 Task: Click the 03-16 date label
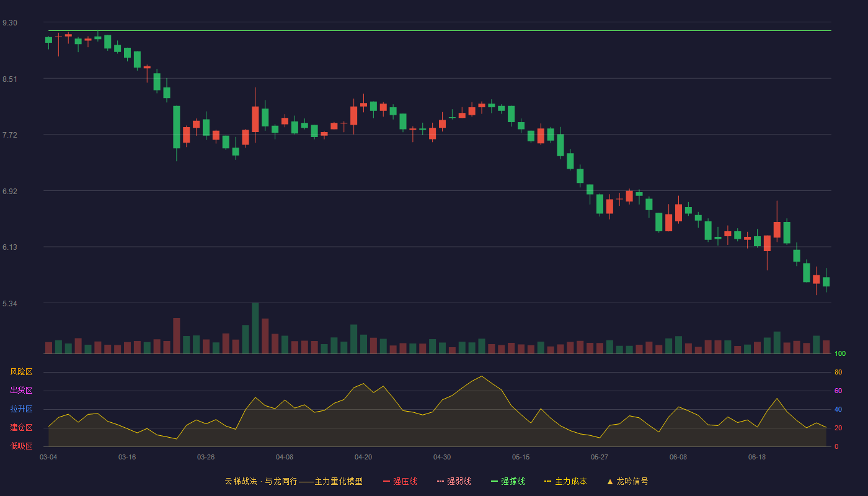pos(127,457)
